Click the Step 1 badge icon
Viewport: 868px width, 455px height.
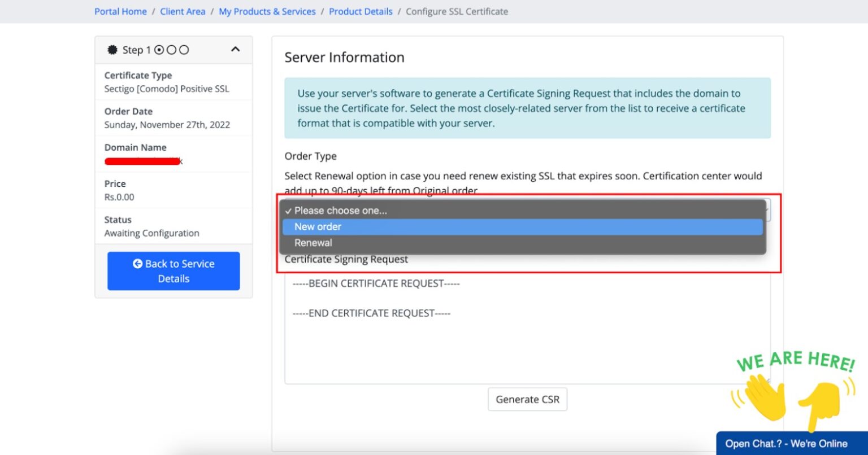112,50
